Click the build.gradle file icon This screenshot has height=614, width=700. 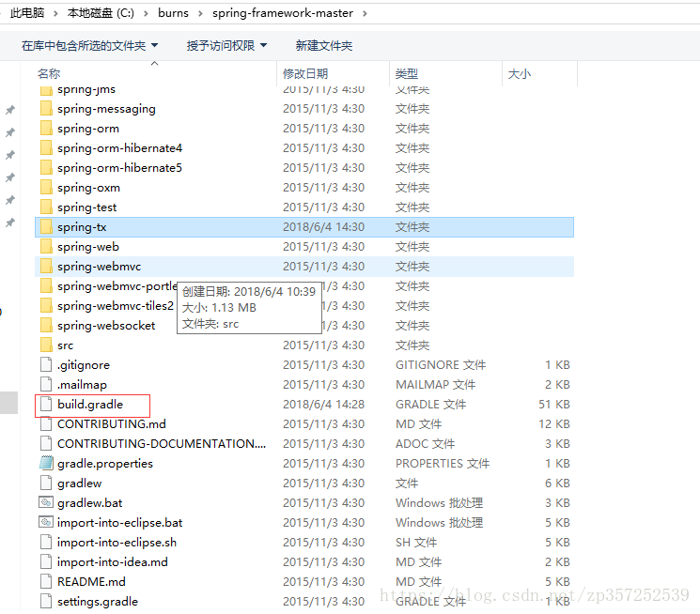coord(46,404)
